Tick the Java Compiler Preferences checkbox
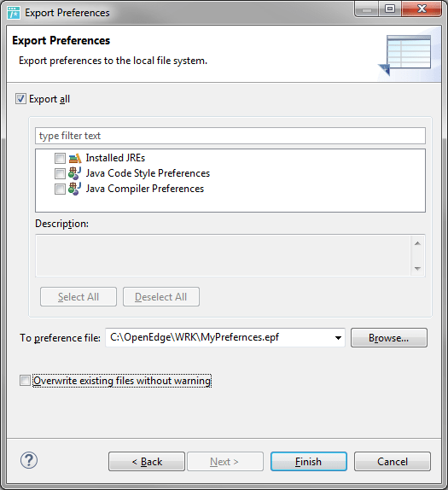Viewport: 448px width, 490px height. pyautogui.click(x=60, y=189)
